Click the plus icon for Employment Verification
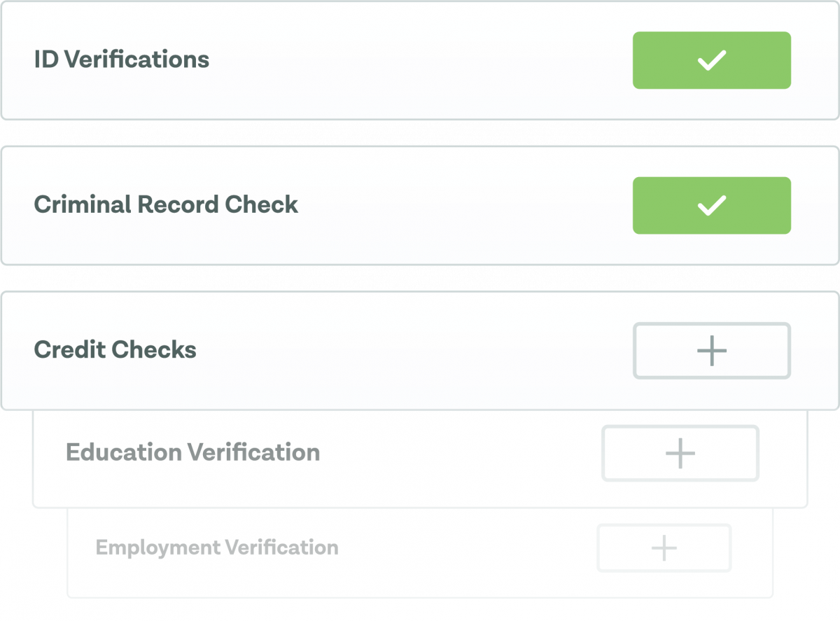The width and height of the screenshot is (840, 621). coord(664,548)
